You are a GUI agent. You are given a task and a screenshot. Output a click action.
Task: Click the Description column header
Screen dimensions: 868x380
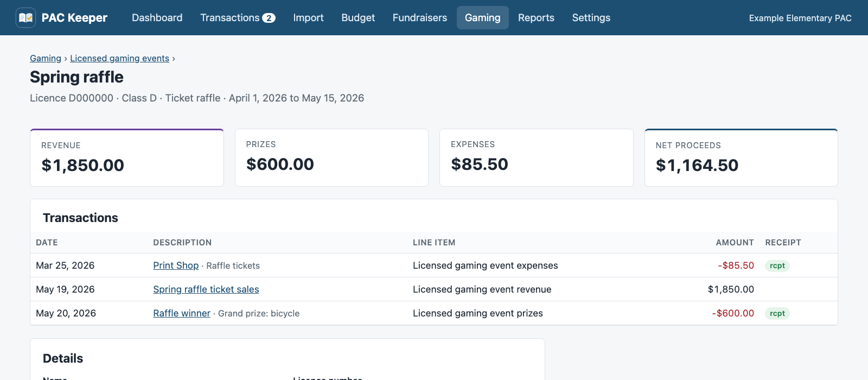[182, 243]
